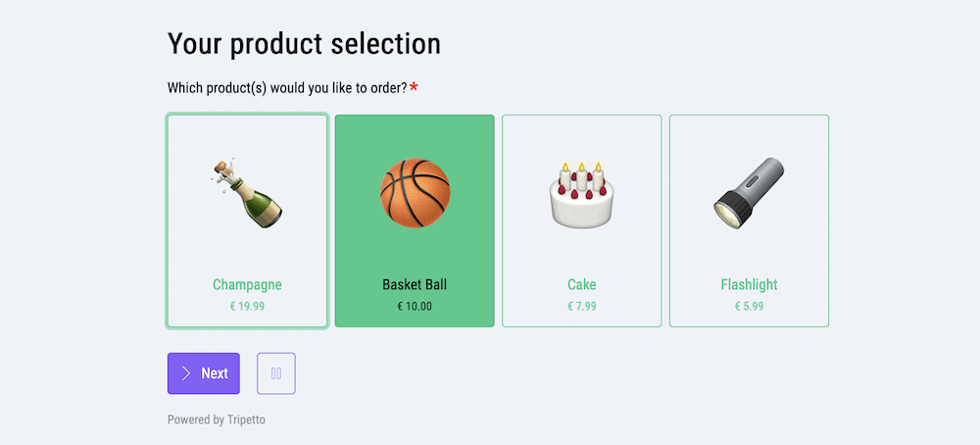This screenshot has width=980, height=445.
Task: Select the Champagne product label
Action: point(247,285)
